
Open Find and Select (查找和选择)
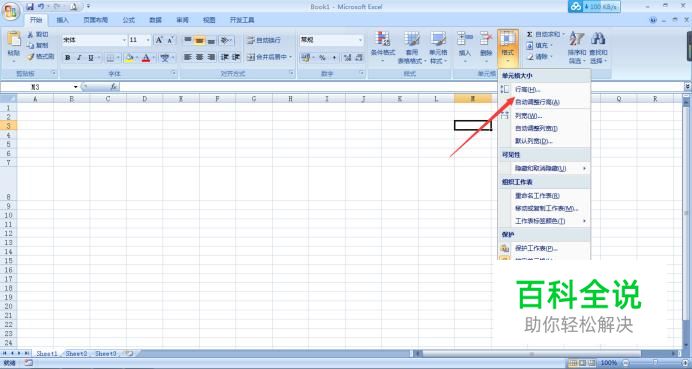pyautogui.click(x=598, y=48)
